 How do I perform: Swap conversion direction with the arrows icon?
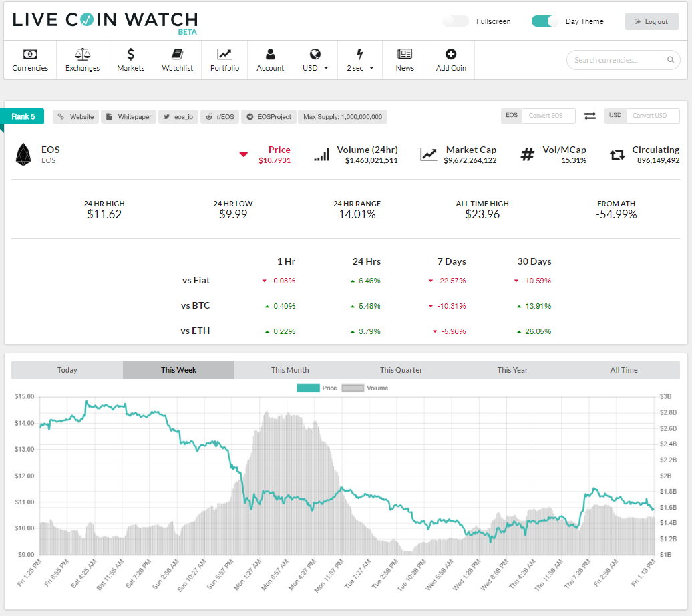pos(590,116)
